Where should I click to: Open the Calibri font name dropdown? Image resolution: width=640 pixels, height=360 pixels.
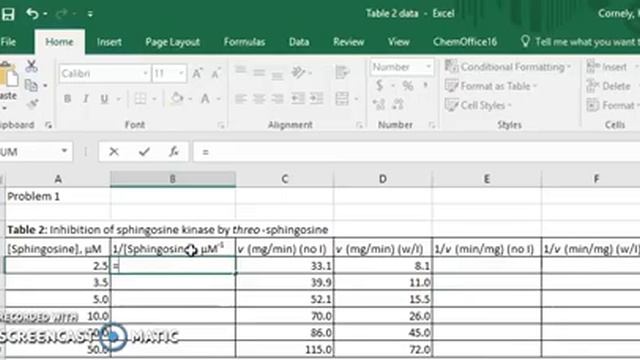pos(145,74)
